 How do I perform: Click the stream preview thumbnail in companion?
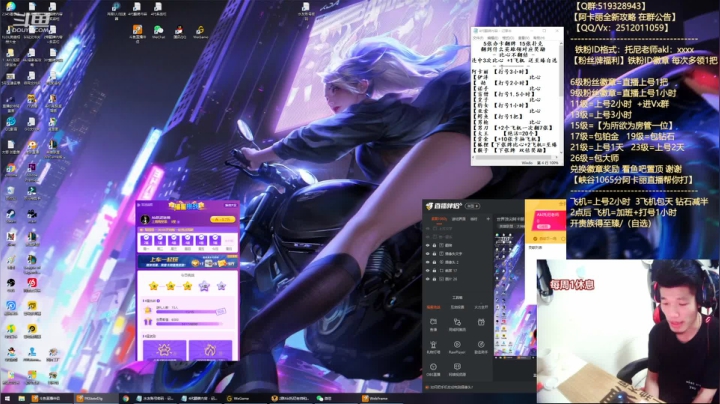tap(515, 296)
